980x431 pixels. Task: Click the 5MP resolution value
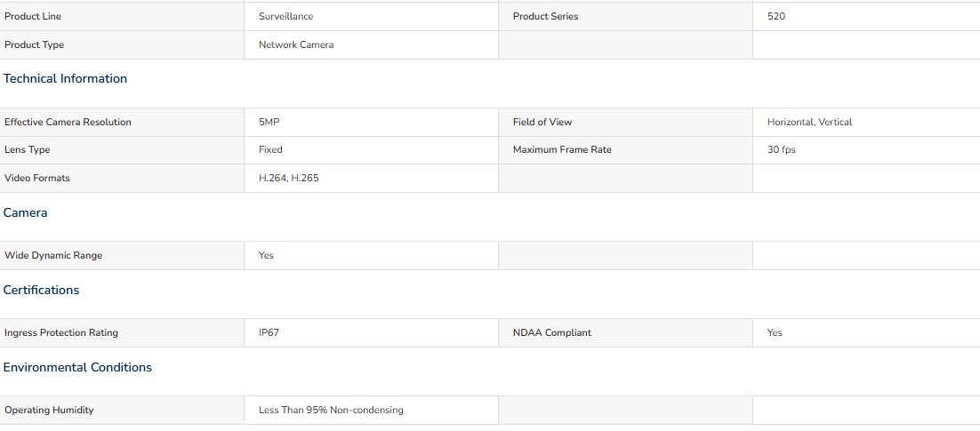pos(269,122)
